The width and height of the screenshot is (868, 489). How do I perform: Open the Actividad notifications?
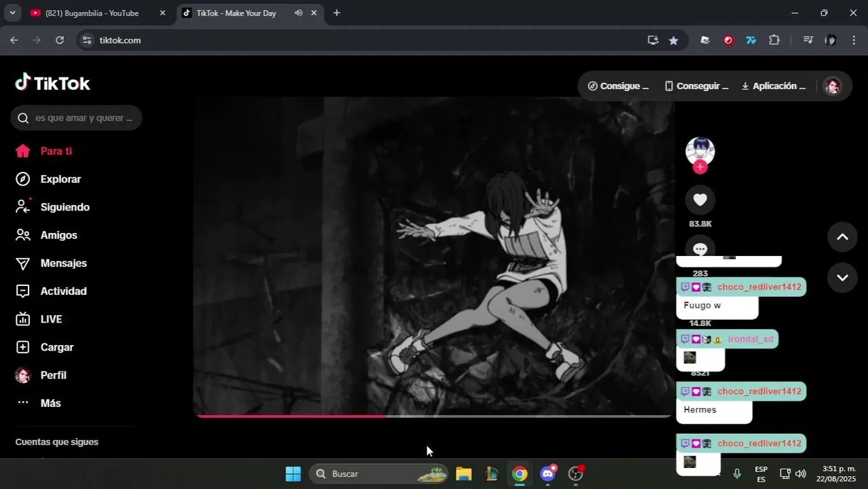click(51, 291)
